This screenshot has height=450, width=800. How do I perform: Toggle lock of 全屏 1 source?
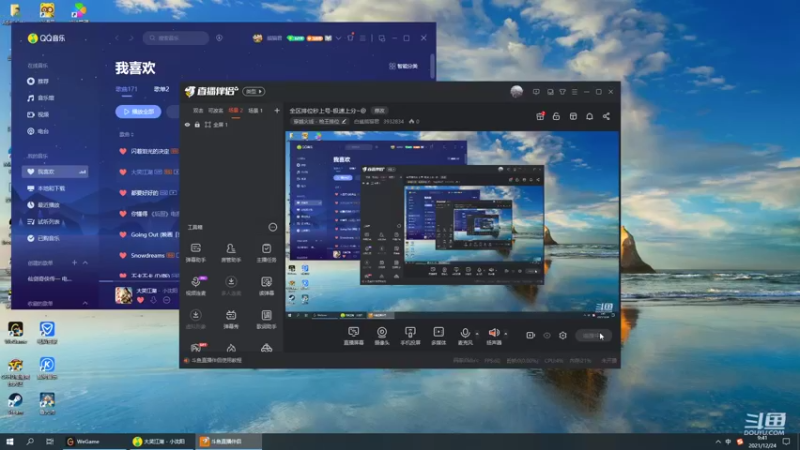[x=197, y=124]
